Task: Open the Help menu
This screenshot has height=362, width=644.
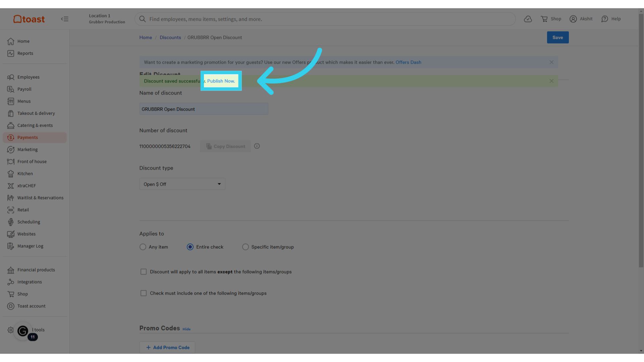Action: 611,19
